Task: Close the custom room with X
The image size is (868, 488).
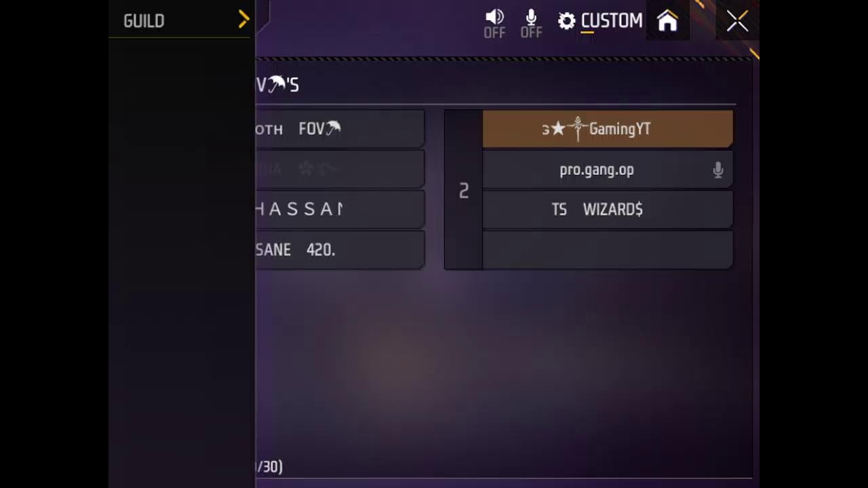Action: coord(737,22)
